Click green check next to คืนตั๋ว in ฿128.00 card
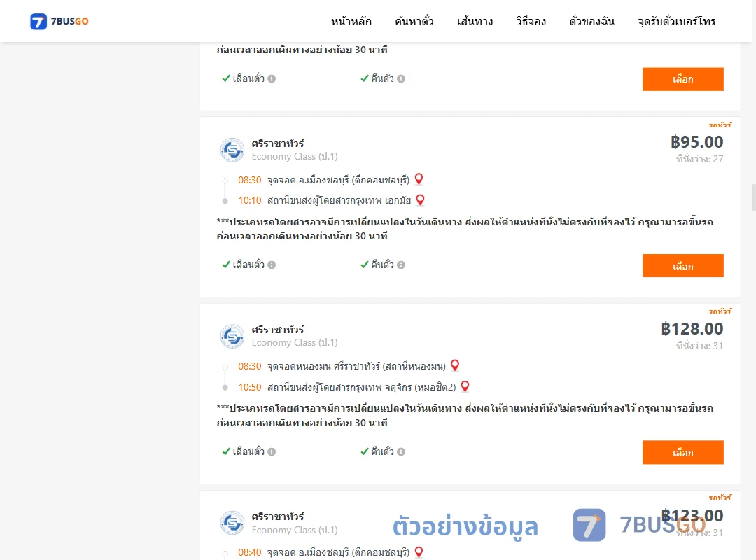The width and height of the screenshot is (756, 560). coord(365,451)
